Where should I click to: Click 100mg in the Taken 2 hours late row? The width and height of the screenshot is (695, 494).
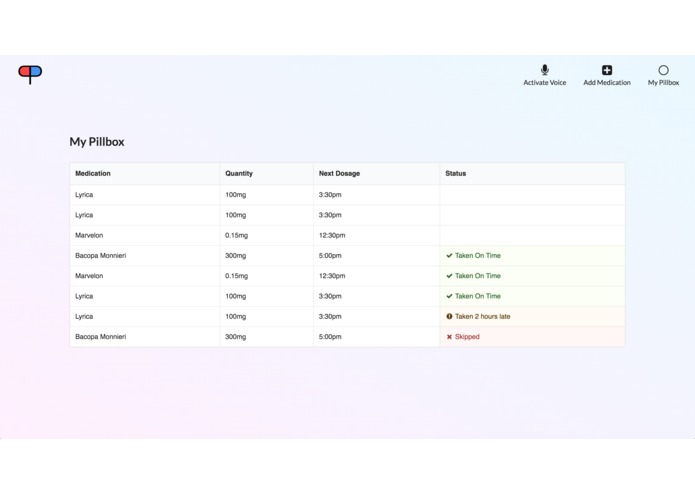pyautogui.click(x=235, y=316)
